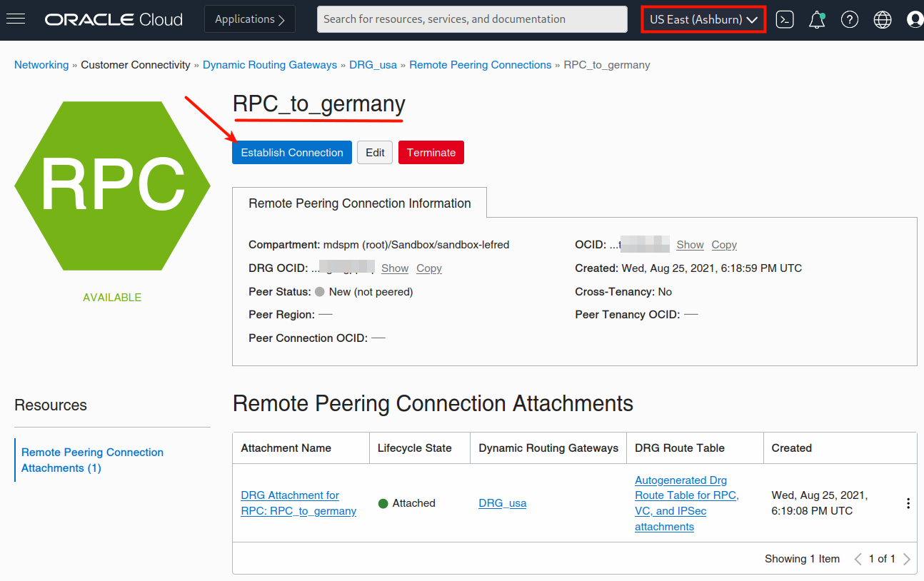Open the US East (Ashburn) region selector
924x581 pixels.
click(x=703, y=19)
